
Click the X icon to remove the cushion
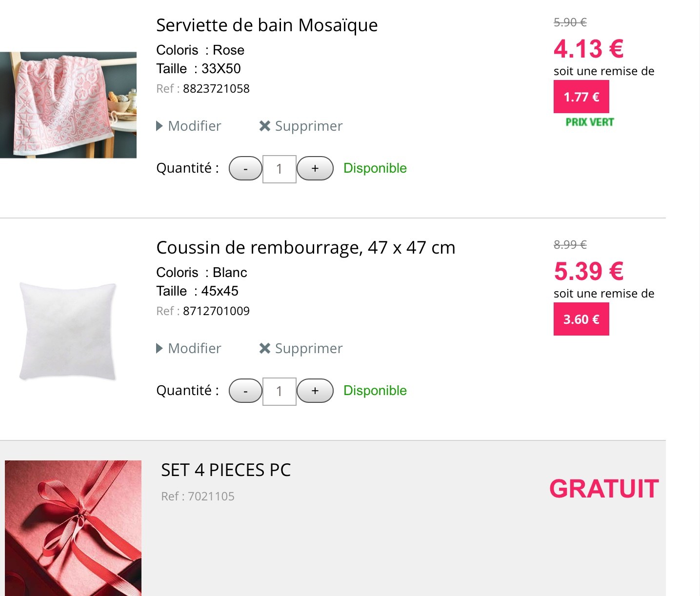[265, 349]
